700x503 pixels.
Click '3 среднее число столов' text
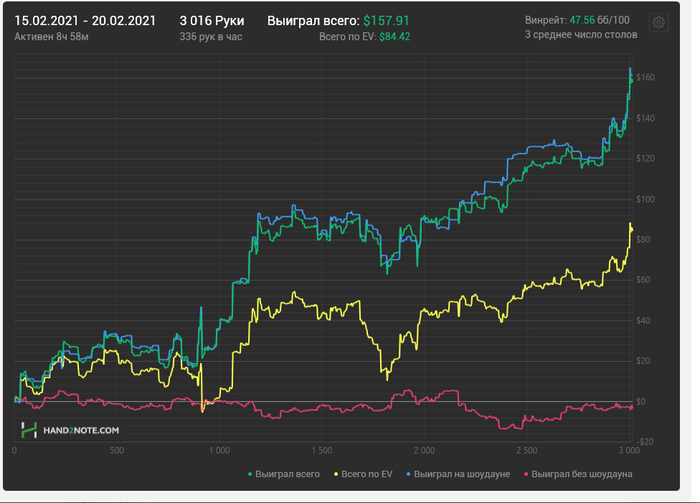click(581, 35)
